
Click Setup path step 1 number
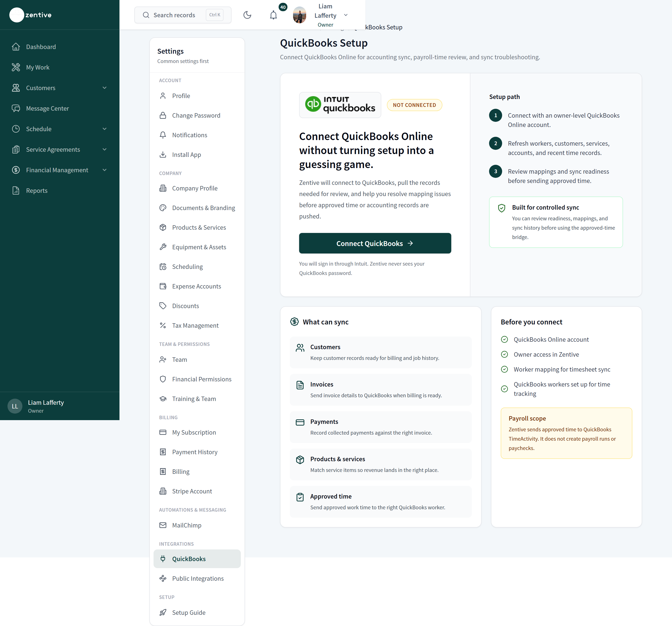pos(496,115)
